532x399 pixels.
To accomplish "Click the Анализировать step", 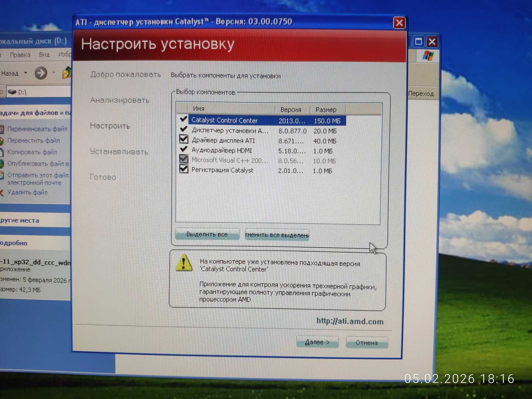I will point(120,100).
